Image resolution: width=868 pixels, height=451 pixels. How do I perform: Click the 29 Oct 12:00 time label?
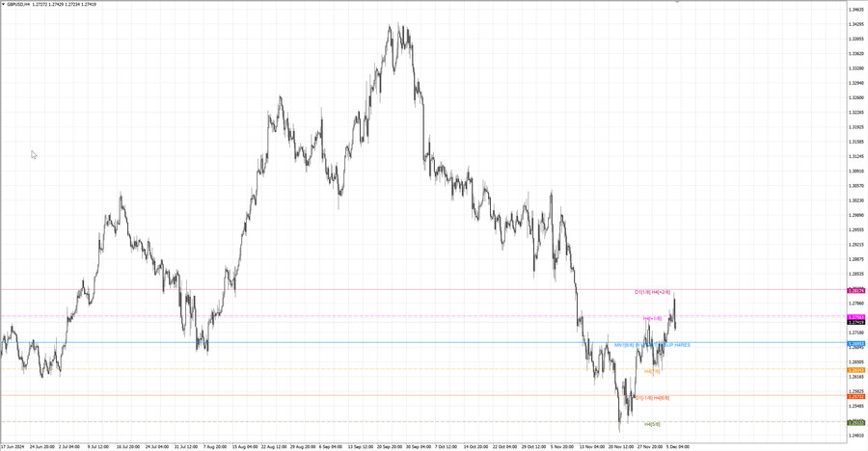[533, 446]
